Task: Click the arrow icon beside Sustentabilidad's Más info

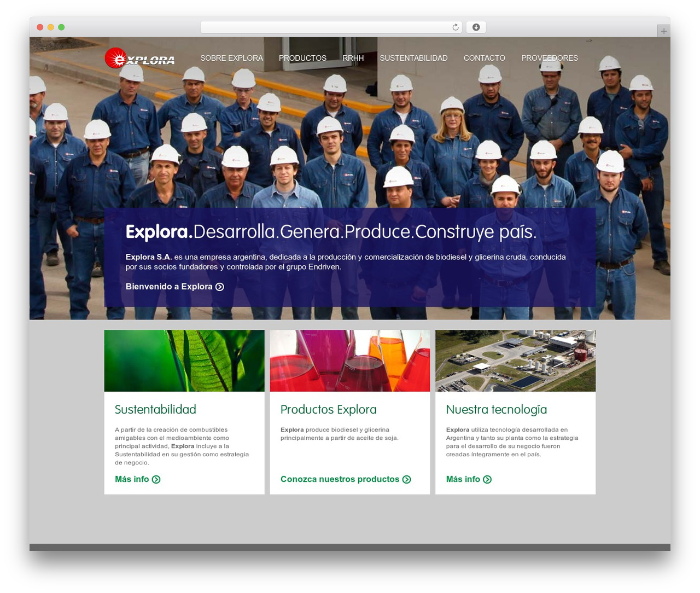Action: coord(156,479)
